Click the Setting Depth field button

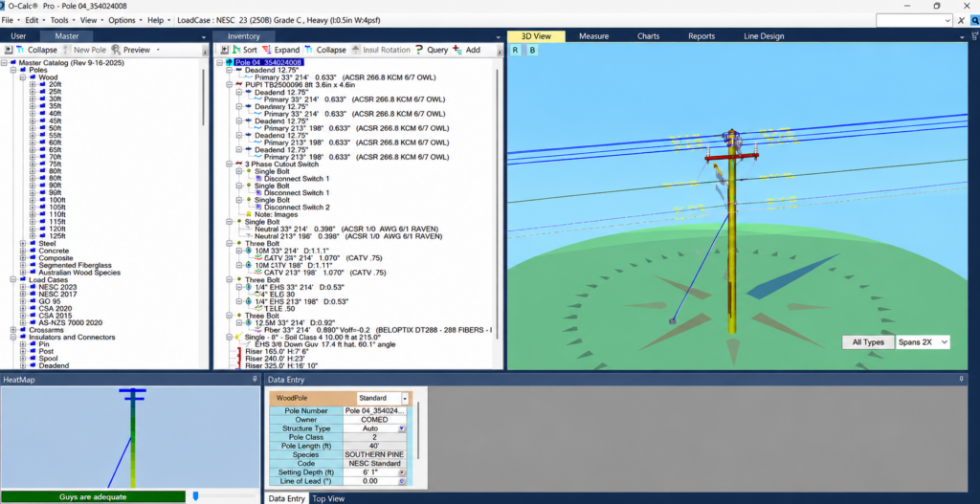coord(402,472)
